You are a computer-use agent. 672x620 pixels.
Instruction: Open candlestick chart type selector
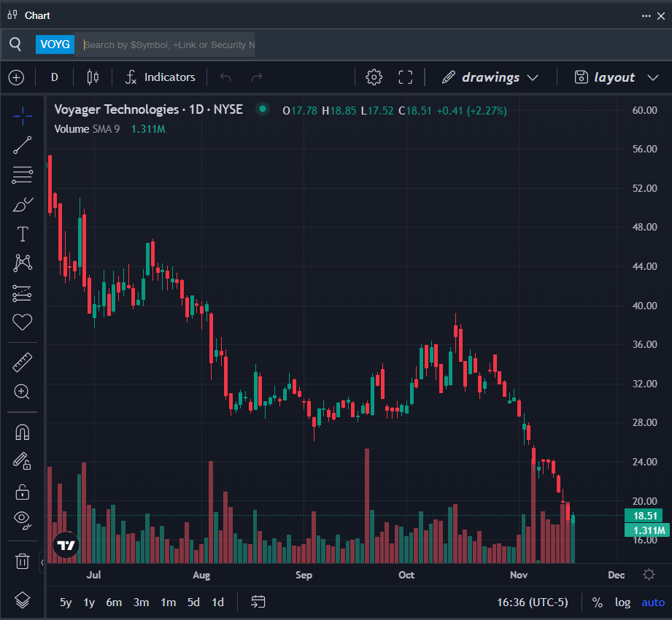(x=93, y=77)
